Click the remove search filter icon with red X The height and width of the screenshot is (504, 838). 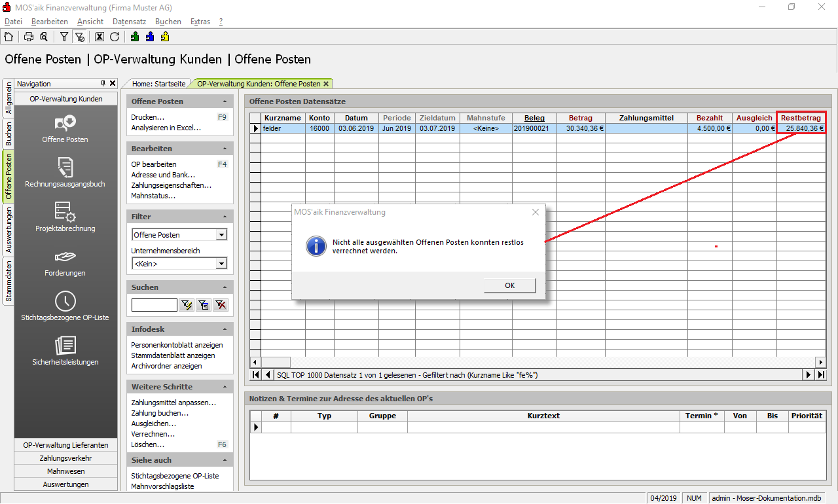pyautogui.click(x=221, y=304)
